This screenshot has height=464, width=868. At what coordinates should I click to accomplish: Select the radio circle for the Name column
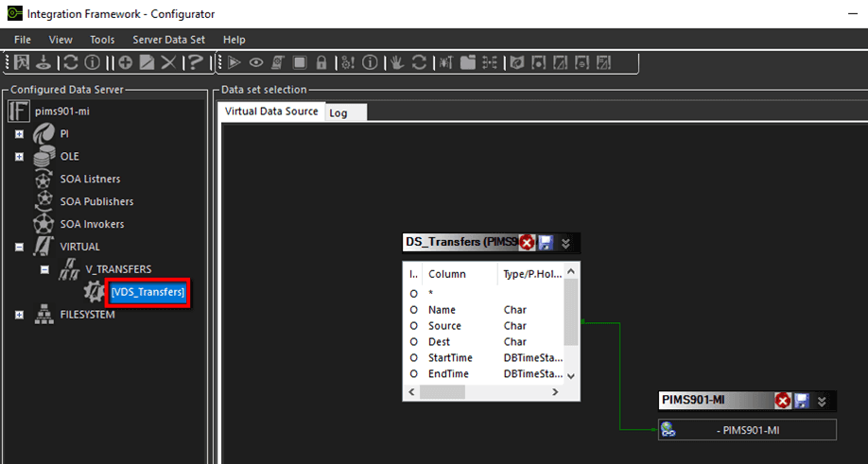tap(413, 310)
